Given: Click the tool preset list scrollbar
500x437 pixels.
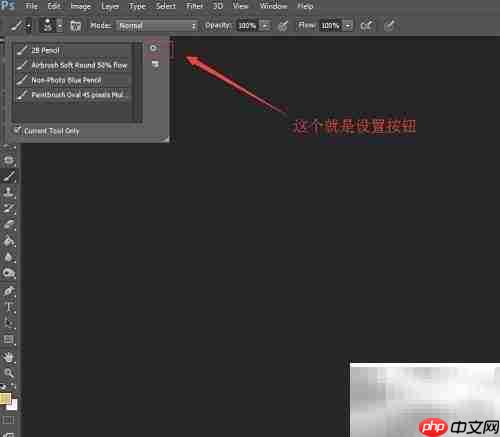Looking at the screenshot, I should [137, 82].
